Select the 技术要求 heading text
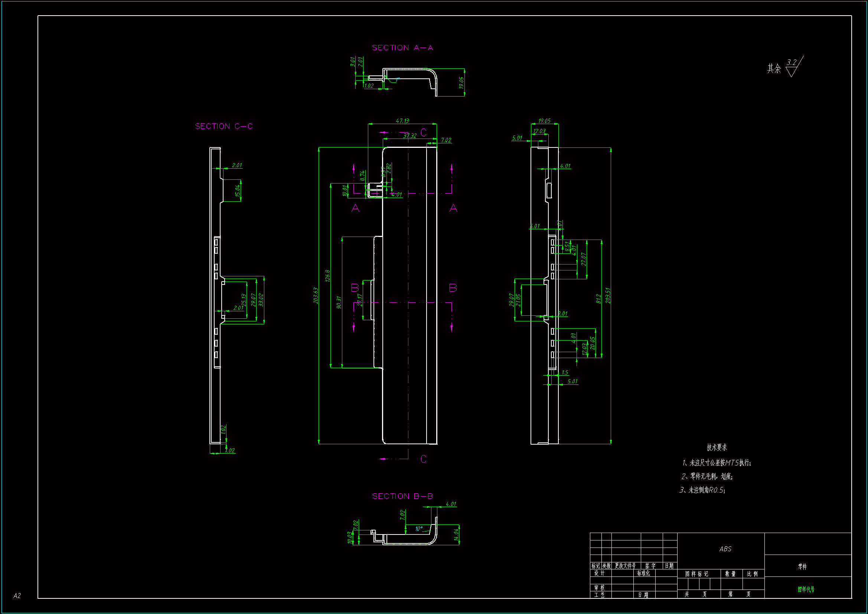 click(717, 447)
